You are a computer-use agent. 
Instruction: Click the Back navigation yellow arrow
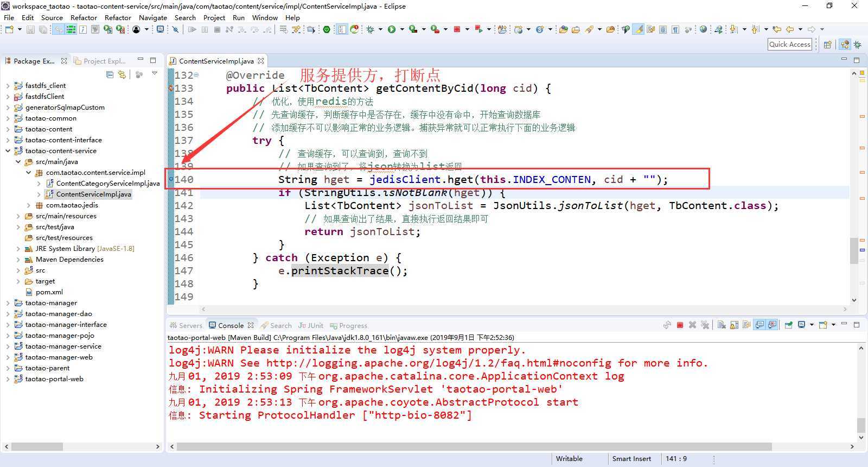pos(790,29)
